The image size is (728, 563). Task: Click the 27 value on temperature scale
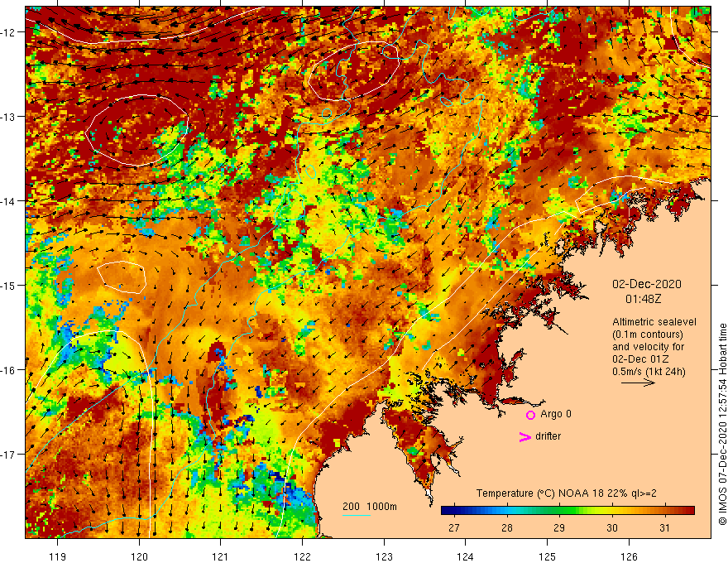(x=454, y=527)
